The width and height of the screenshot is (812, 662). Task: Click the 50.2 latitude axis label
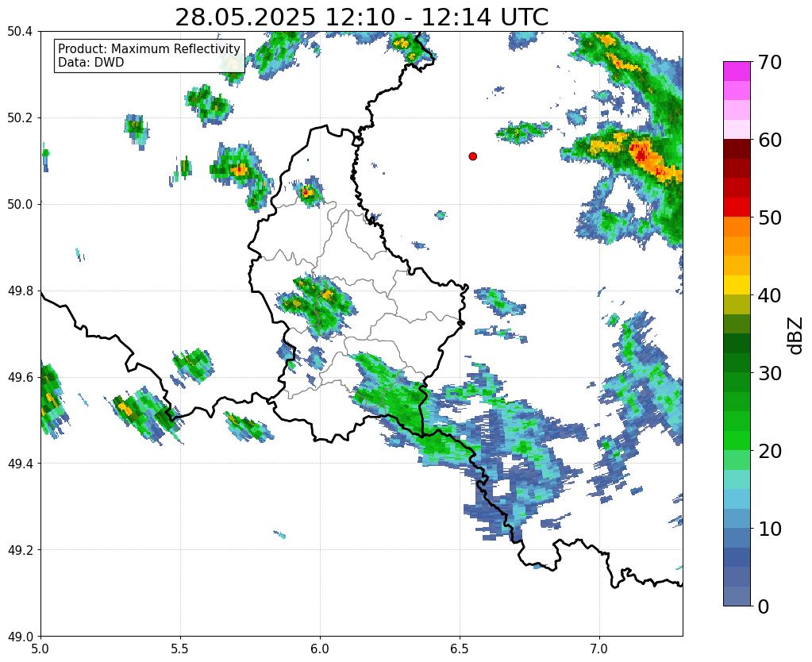click(20, 118)
